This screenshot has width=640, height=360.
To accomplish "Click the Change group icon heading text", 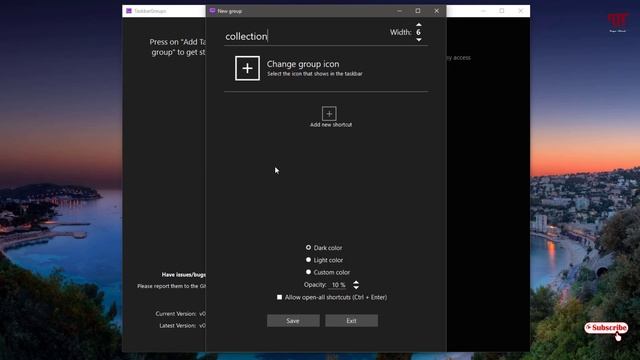I will coord(303,64).
